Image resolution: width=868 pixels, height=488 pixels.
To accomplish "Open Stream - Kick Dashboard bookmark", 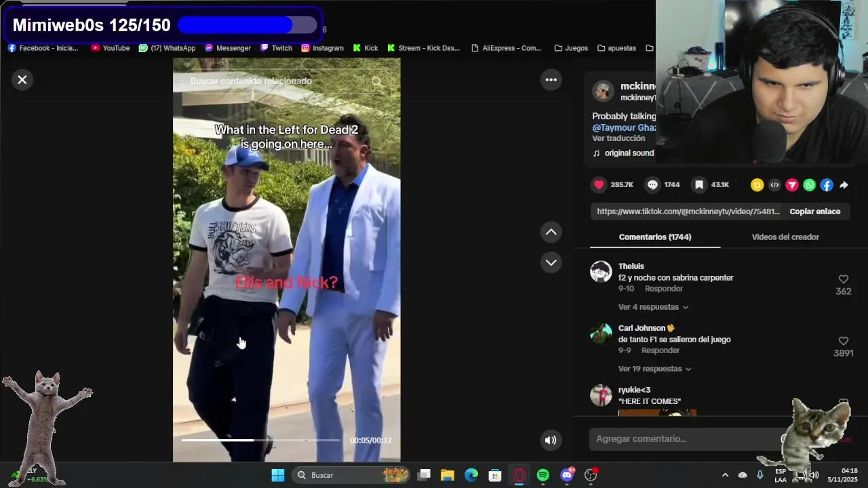I will (x=423, y=48).
